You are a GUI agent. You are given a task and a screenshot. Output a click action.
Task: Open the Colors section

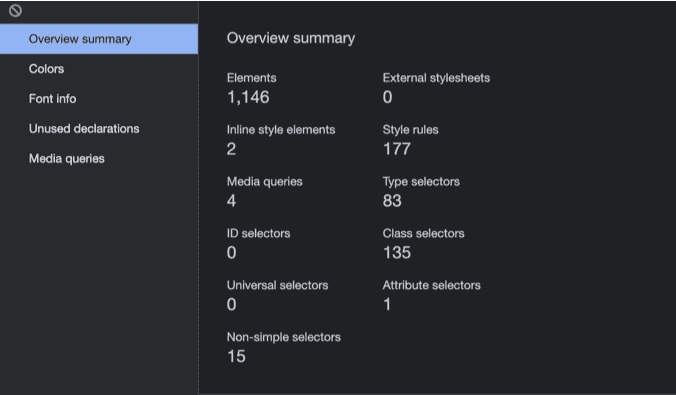99,69
